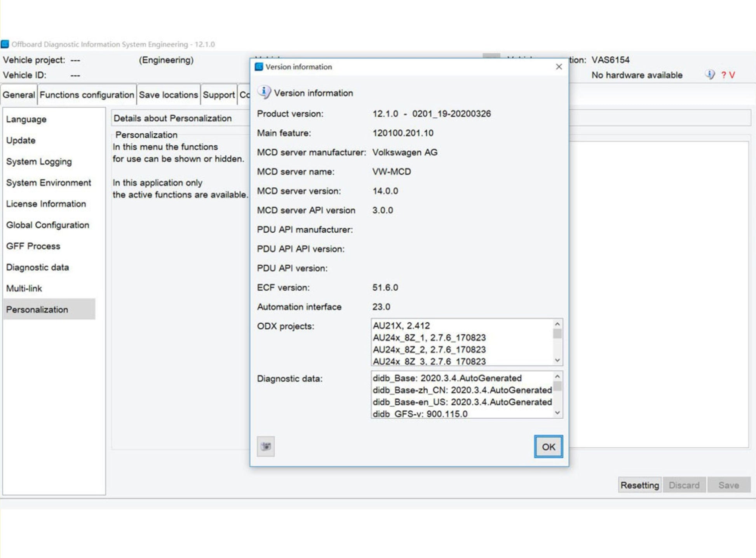Image resolution: width=756 pixels, height=558 pixels.
Task: Click the screenshot camera icon in dialog
Action: (266, 446)
